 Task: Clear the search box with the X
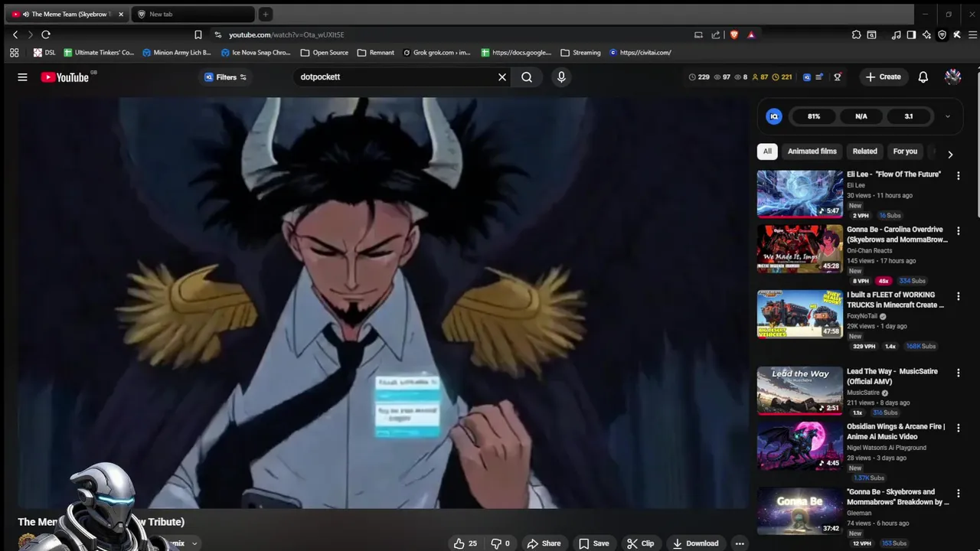(502, 77)
